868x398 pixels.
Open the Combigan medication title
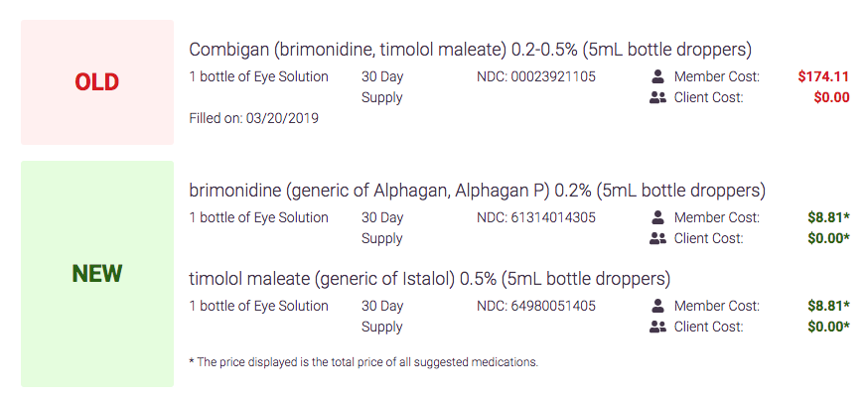coord(470,50)
